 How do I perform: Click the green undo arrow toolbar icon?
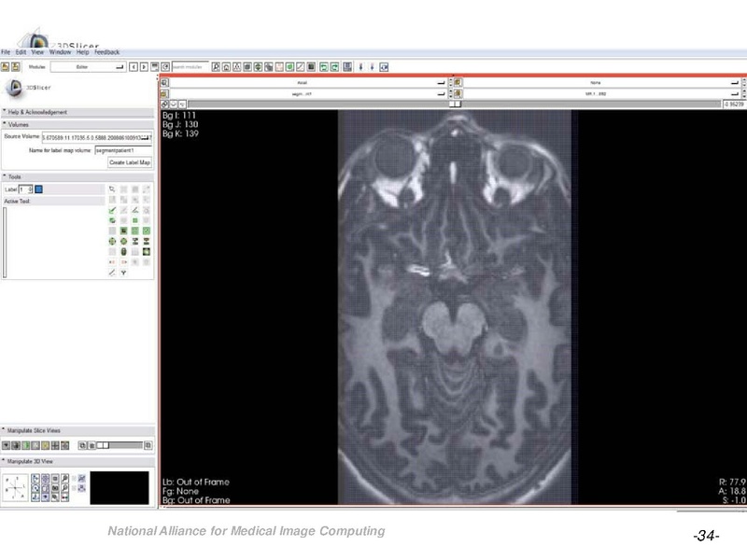coord(324,67)
